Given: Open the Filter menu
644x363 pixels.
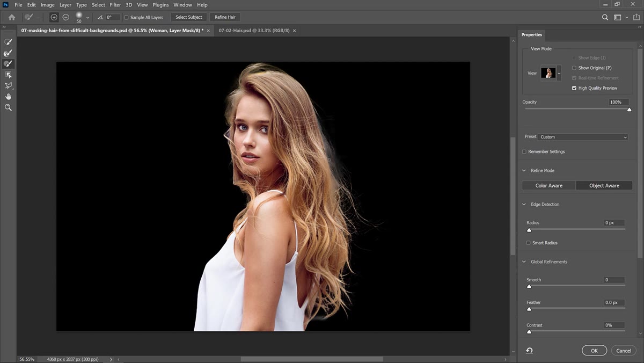Looking at the screenshot, I should click(115, 5).
